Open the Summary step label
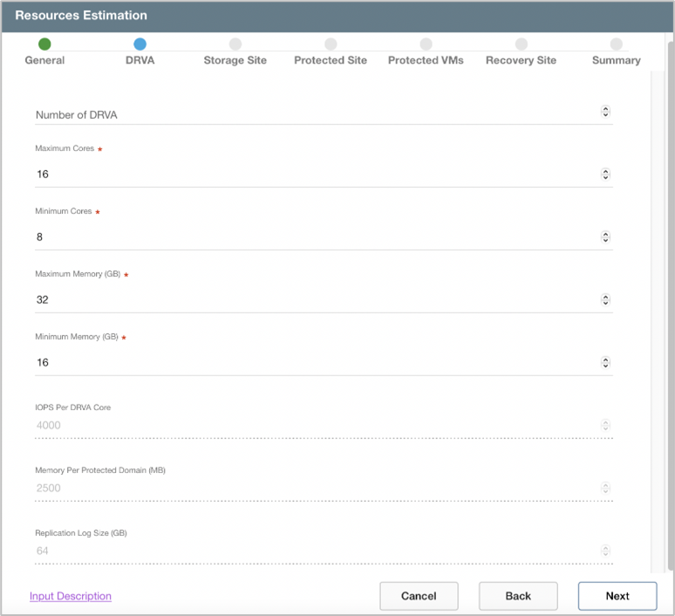 [x=617, y=60]
